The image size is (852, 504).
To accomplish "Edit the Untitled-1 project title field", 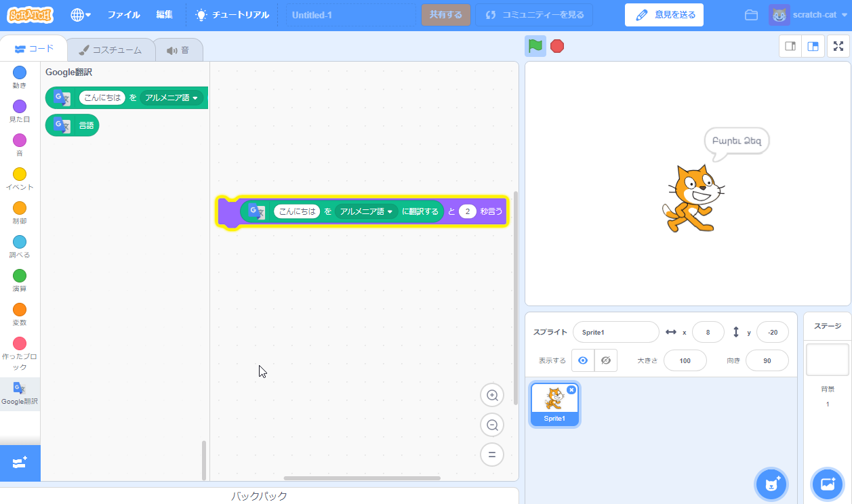I will pyautogui.click(x=350, y=15).
